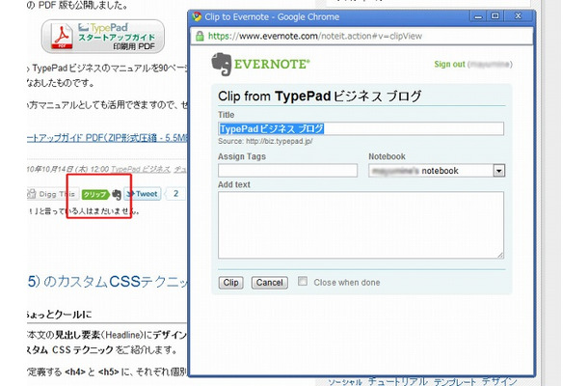Click the TypePad ビジネス category link under the post

point(141,169)
